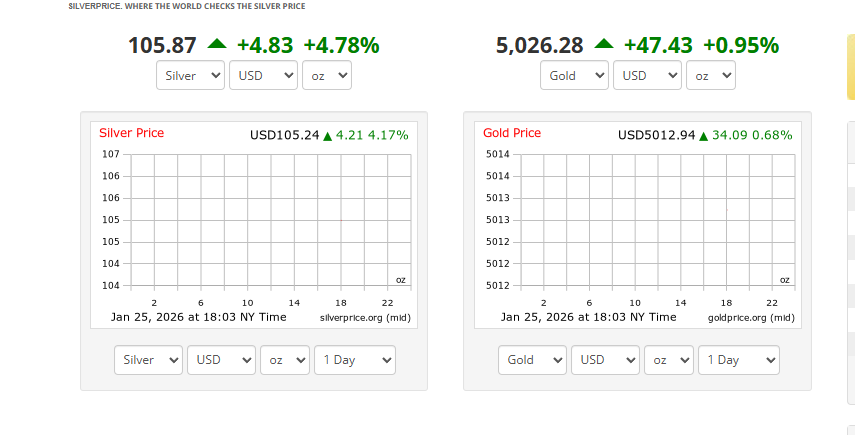This screenshot has height=435, width=855.
Task: Open the Silver metal dropdown below the silver chart
Action: (148, 360)
